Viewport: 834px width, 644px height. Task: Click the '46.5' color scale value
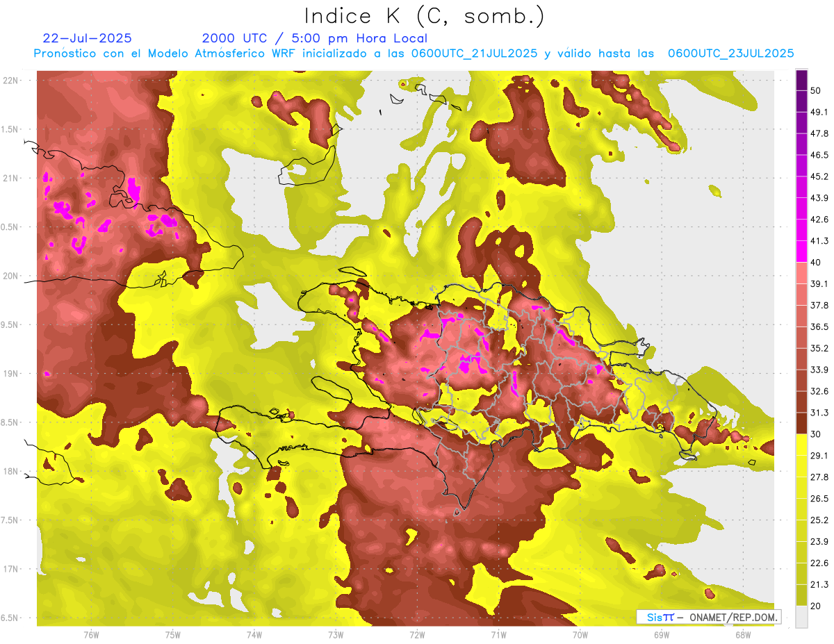819,155
